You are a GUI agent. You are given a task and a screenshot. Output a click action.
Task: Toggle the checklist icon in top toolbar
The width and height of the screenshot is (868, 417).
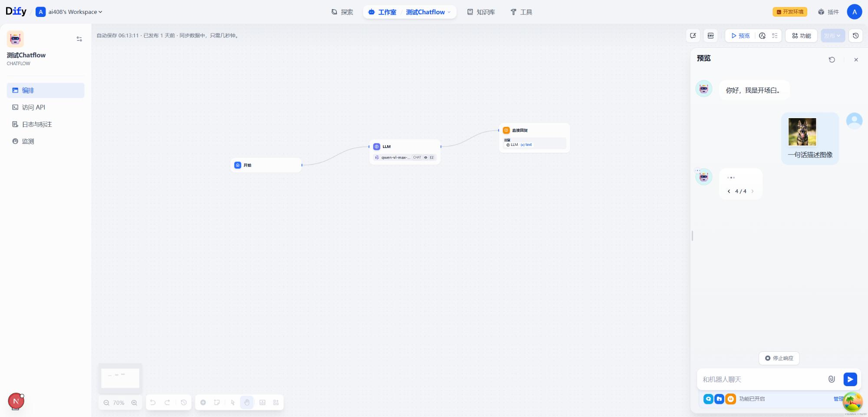775,36
